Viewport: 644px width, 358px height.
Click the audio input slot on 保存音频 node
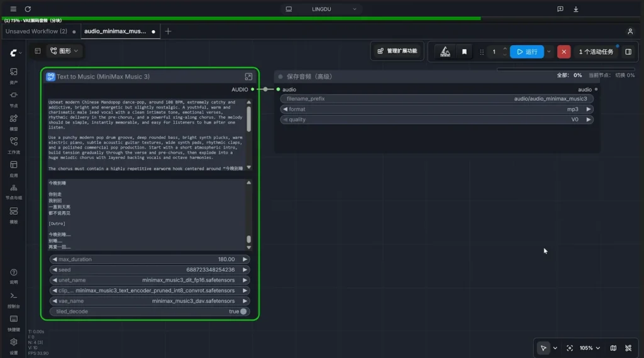(x=278, y=89)
